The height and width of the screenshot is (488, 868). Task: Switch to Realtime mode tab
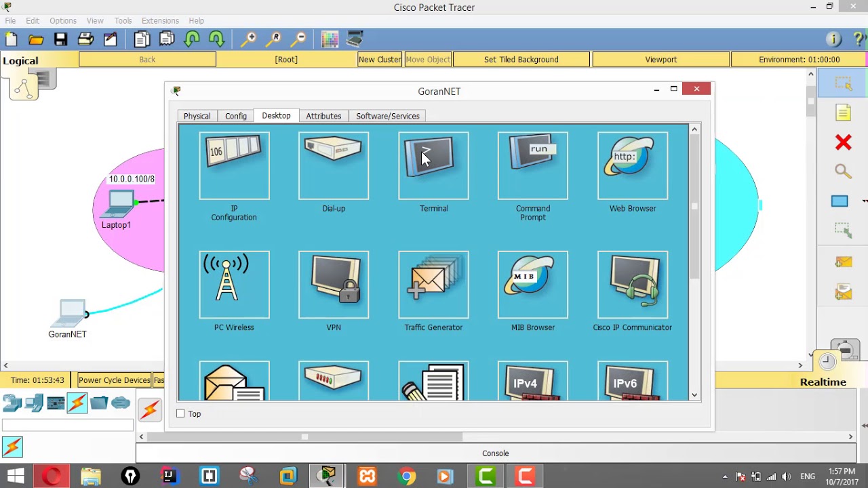pos(823,382)
